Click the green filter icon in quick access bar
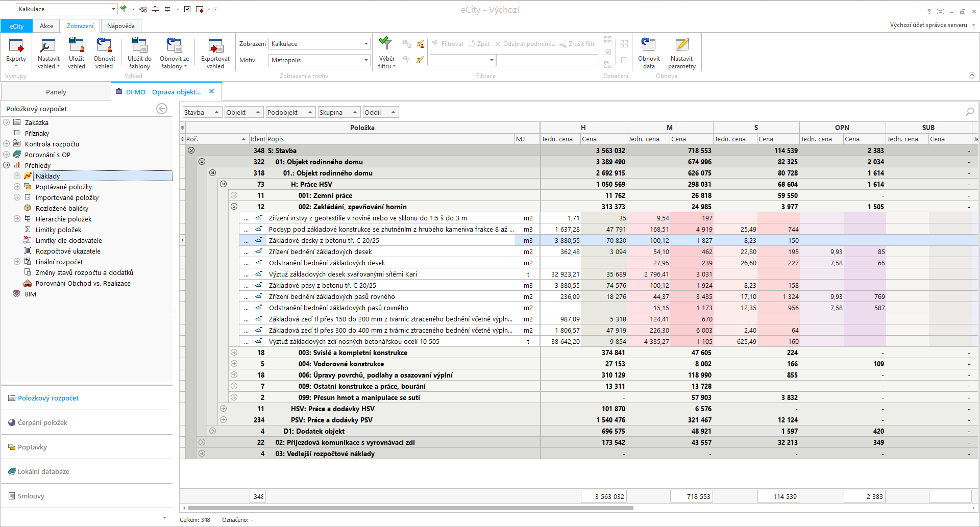Viewport: 980px width, 527px height. [124, 9]
